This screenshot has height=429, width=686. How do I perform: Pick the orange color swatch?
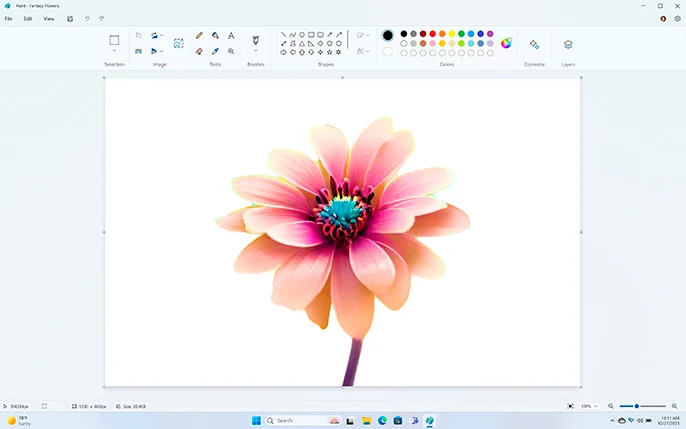pyautogui.click(x=442, y=34)
